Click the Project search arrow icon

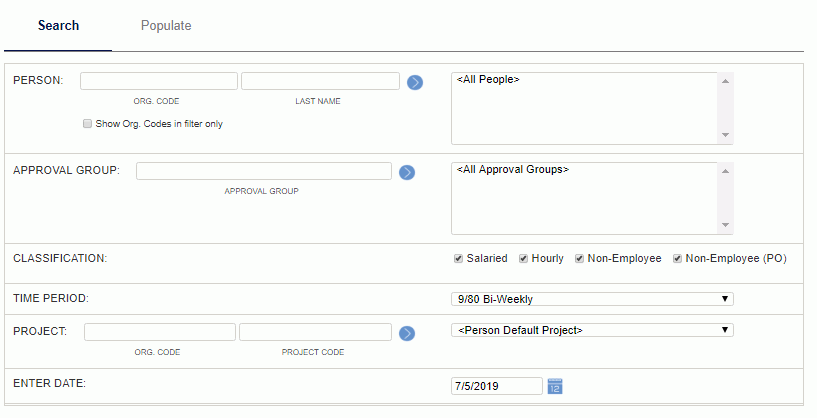(407, 334)
